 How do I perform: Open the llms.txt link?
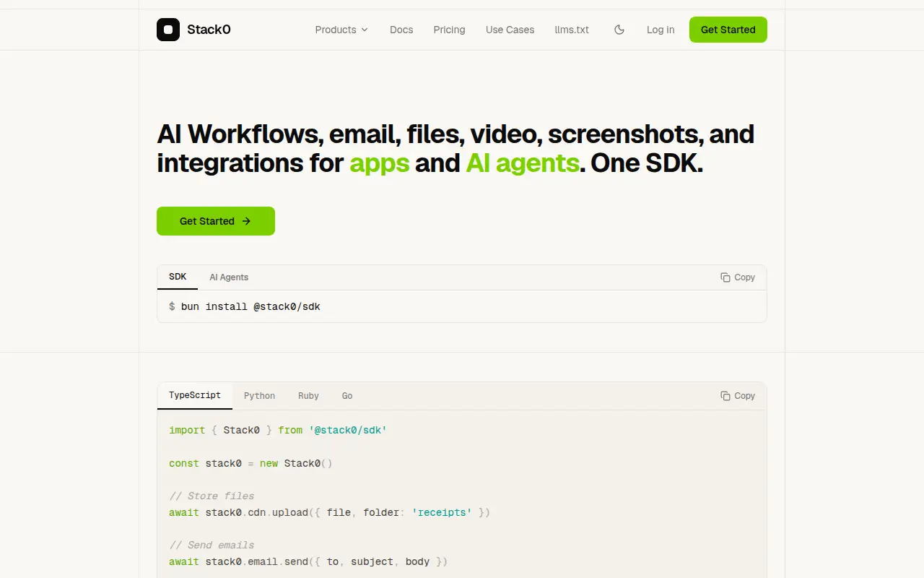tap(572, 30)
